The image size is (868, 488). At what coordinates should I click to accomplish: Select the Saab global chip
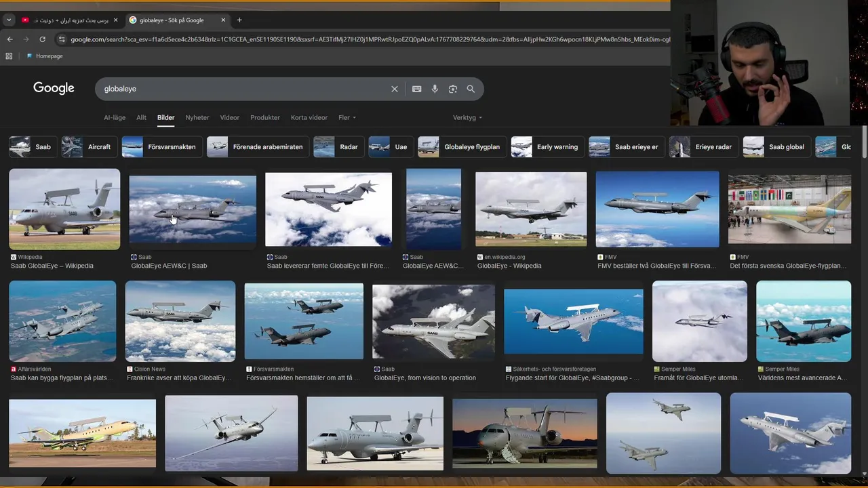(x=776, y=146)
